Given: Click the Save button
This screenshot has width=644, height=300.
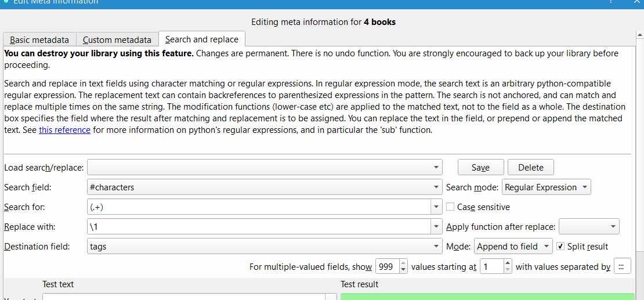Looking at the screenshot, I should coord(480,168).
